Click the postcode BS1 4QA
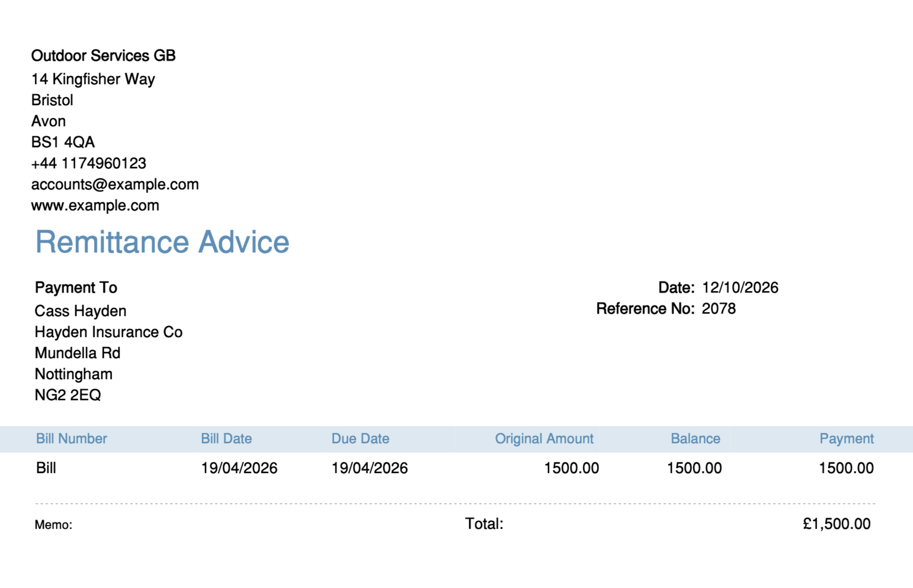Screen dimensions: 913x588 pos(63,142)
